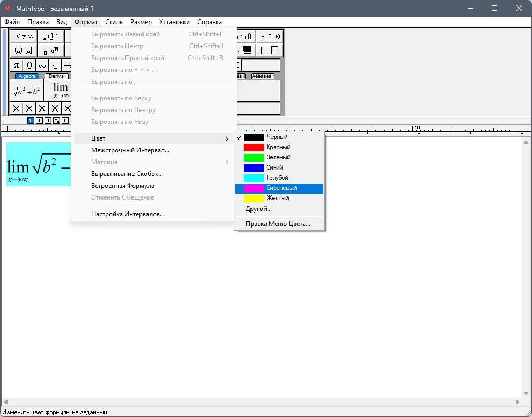Open the fraction and radical templates palette
The image size is (532, 417).
tap(51, 50)
